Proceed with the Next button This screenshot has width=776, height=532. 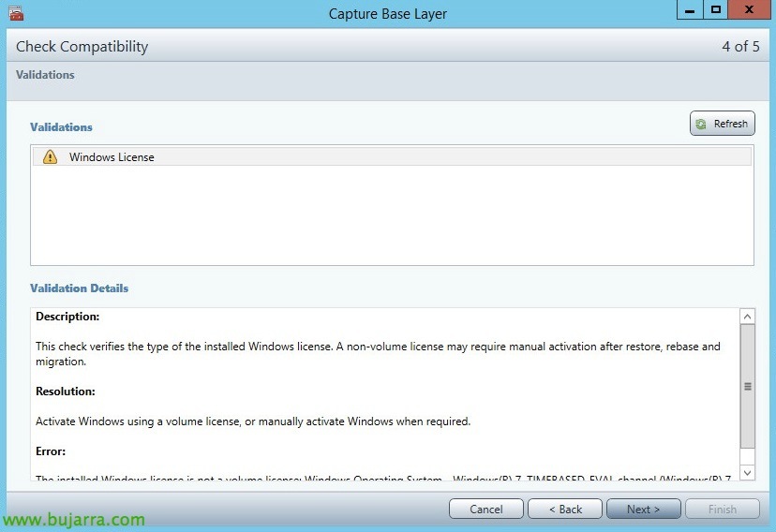pyautogui.click(x=643, y=509)
